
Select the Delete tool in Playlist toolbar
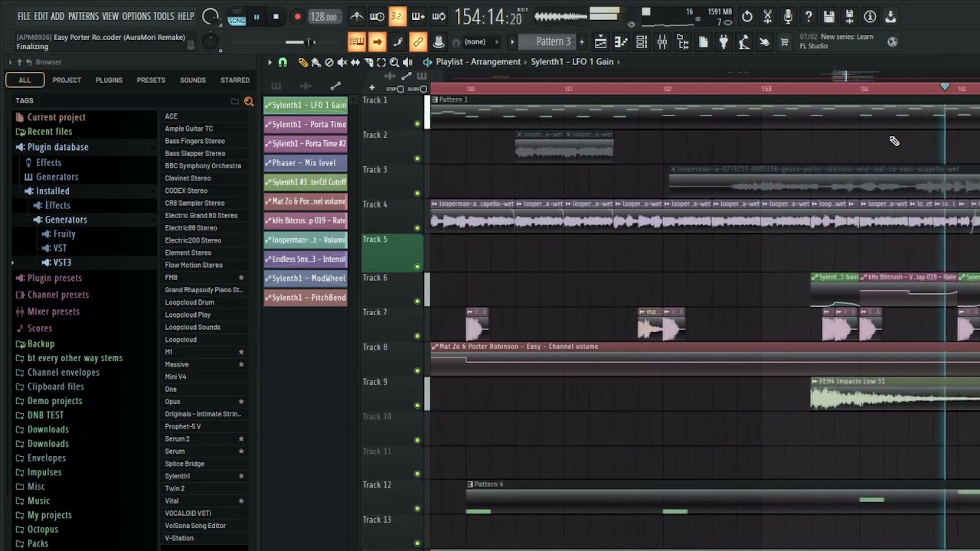coord(329,63)
